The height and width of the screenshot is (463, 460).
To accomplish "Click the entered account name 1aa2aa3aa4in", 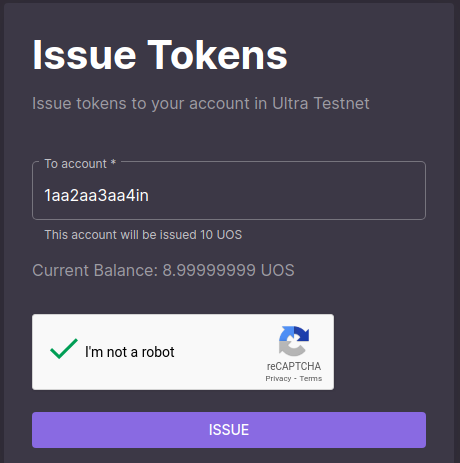I will tap(96, 195).
